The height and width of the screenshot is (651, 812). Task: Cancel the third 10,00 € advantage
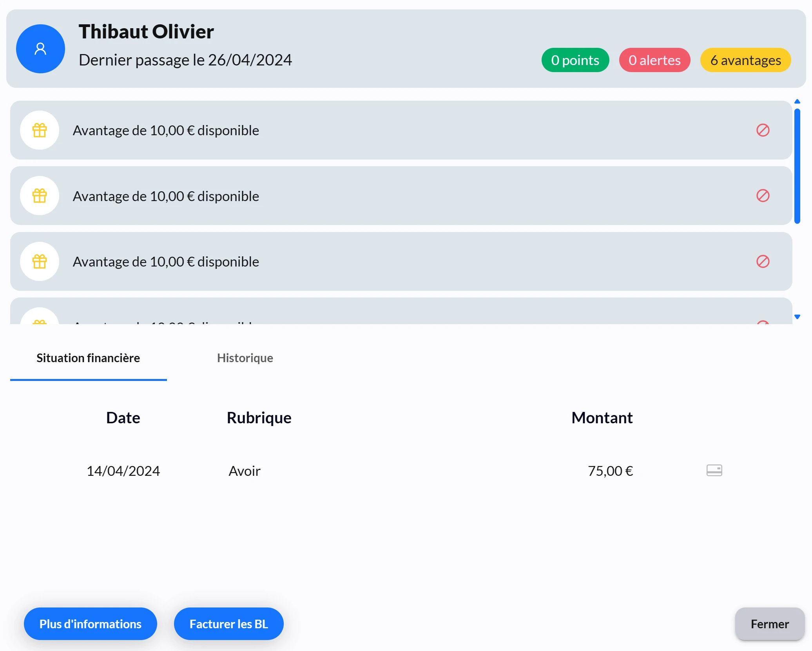coord(763,261)
